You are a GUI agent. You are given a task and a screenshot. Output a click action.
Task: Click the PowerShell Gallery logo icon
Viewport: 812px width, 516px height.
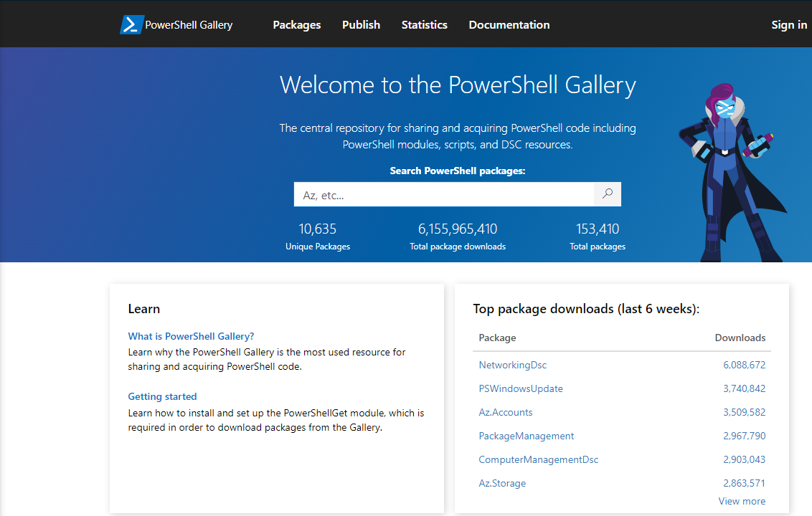(131, 25)
